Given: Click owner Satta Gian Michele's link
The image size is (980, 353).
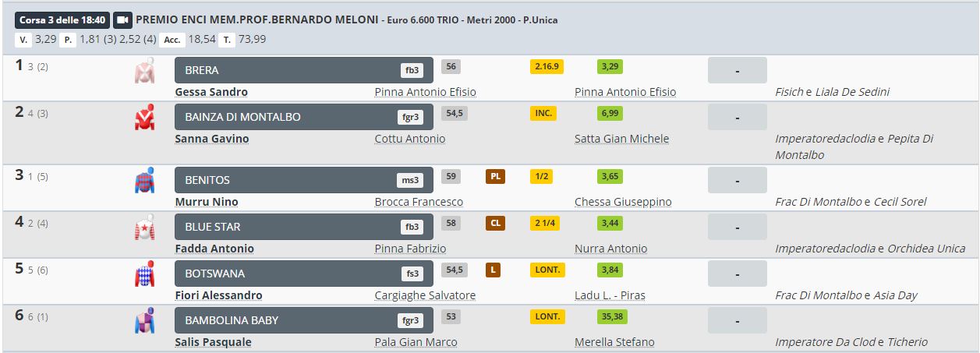Looking at the screenshot, I should pos(621,139).
